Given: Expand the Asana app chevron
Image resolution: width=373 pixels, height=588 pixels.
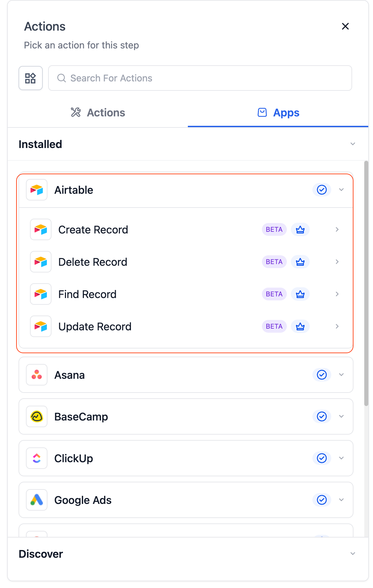Looking at the screenshot, I should pyautogui.click(x=341, y=375).
